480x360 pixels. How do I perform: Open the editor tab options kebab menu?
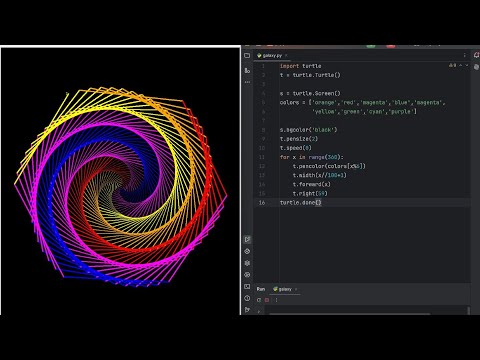pos(464,55)
